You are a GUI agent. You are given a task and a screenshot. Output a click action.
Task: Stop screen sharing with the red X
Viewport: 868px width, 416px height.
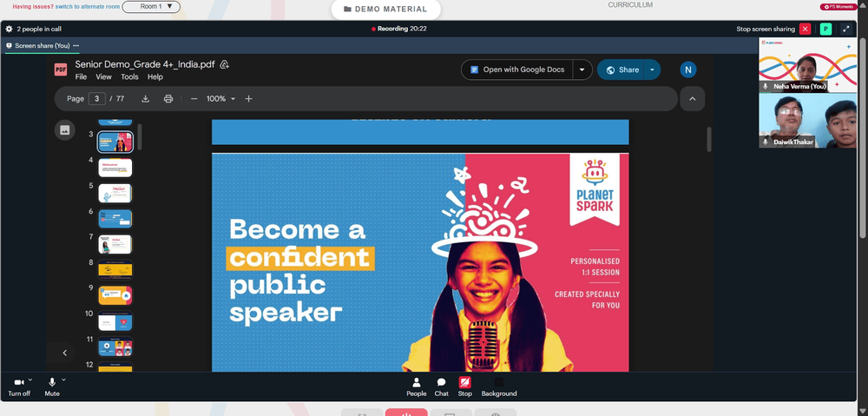pyautogui.click(x=805, y=29)
